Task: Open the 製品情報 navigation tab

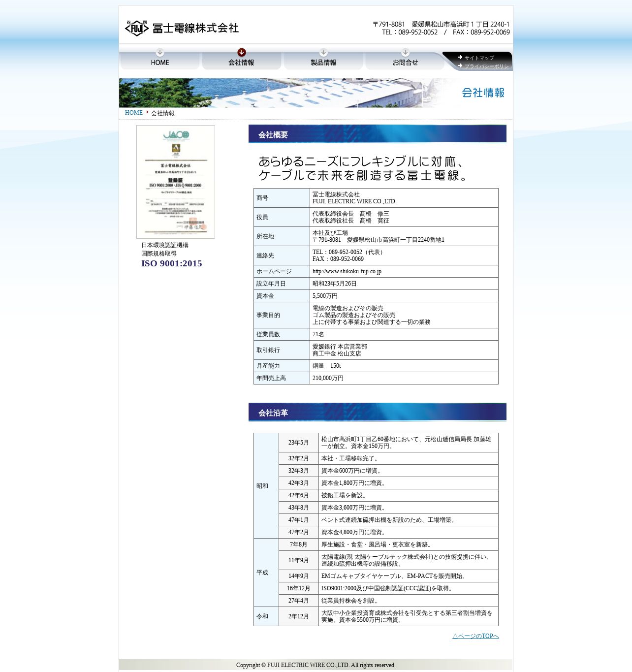Action: tap(323, 59)
